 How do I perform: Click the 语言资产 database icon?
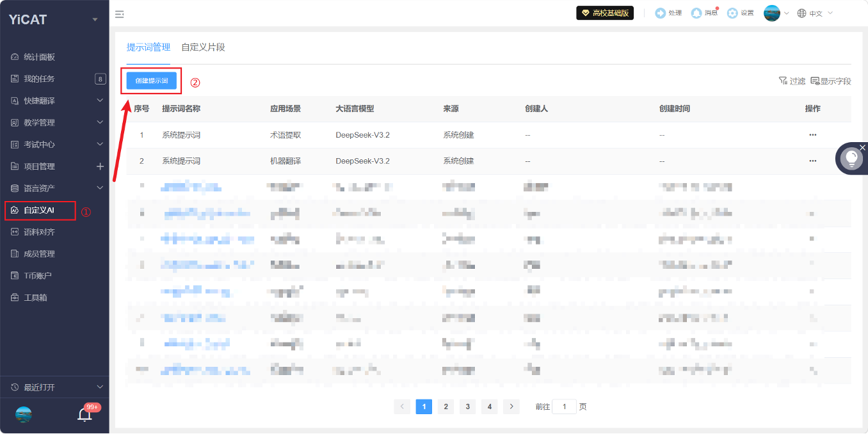point(15,188)
